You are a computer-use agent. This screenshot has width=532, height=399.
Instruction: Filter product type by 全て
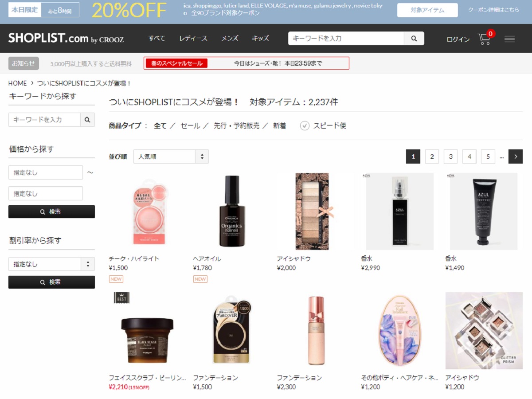point(160,126)
